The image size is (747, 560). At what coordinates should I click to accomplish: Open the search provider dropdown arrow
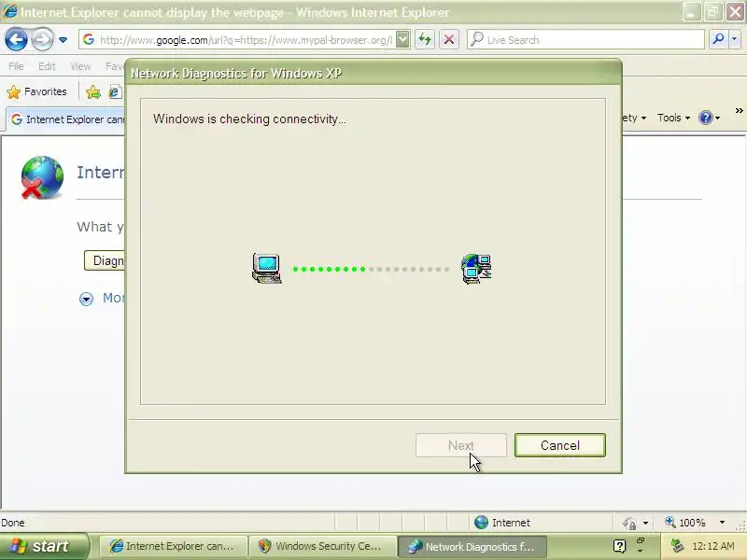[734, 39]
